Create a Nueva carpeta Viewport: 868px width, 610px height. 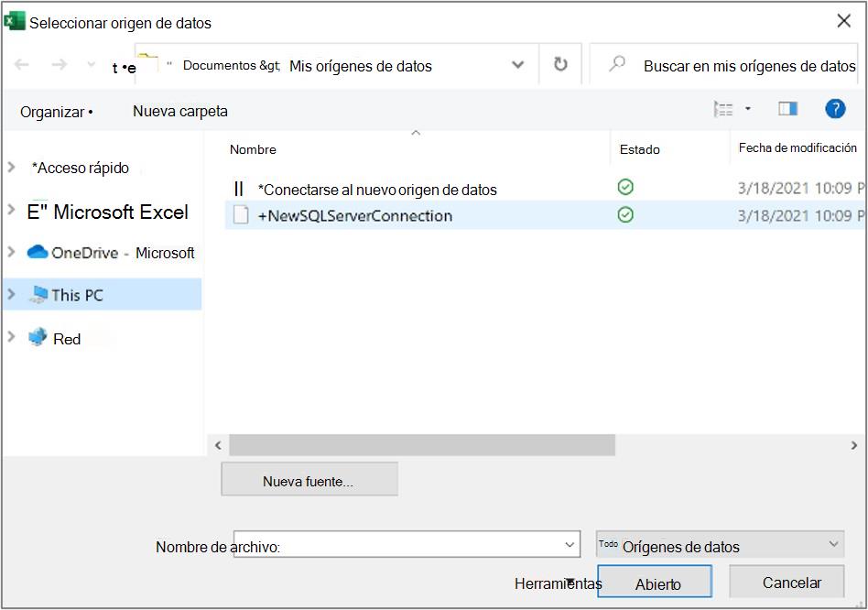pyautogui.click(x=179, y=111)
